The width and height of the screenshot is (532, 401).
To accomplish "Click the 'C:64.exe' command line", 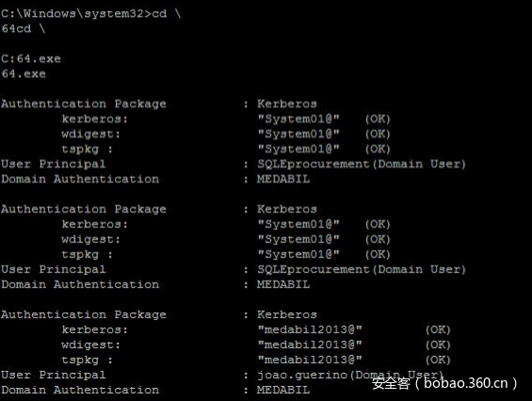I will point(31,58).
